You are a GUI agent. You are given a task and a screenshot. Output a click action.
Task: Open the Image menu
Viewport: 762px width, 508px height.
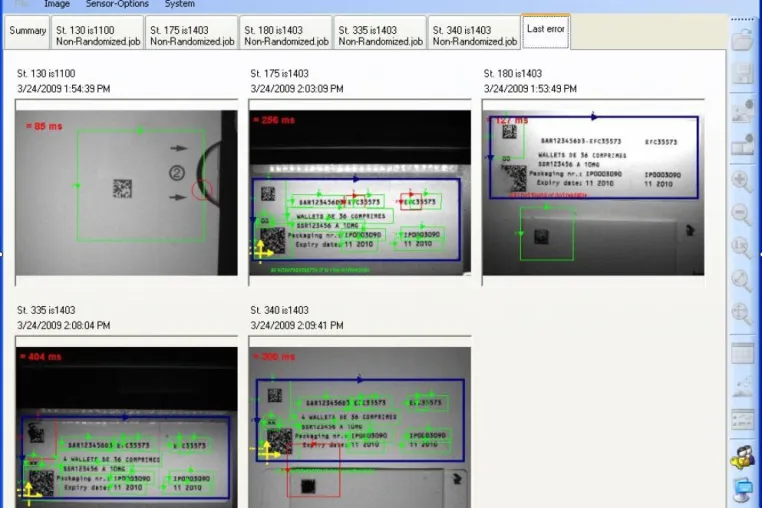(x=57, y=4)
